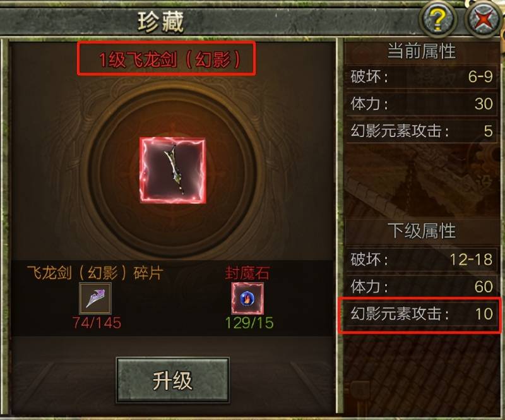Click next-level 体力 60 attribute row

coord(421,286)
